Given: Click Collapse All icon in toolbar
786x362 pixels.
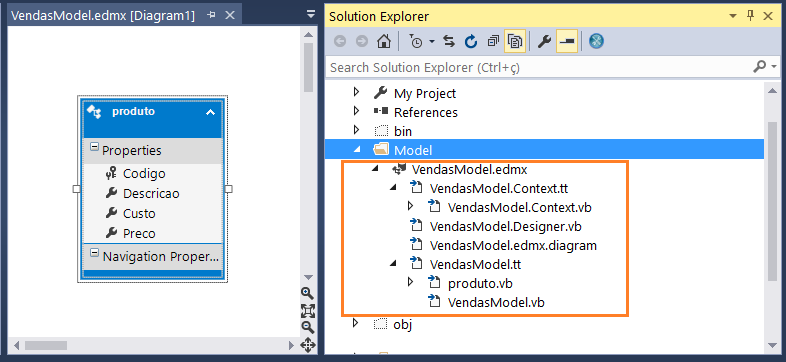Looking at the screenshot, I should [x=493, y=42].
